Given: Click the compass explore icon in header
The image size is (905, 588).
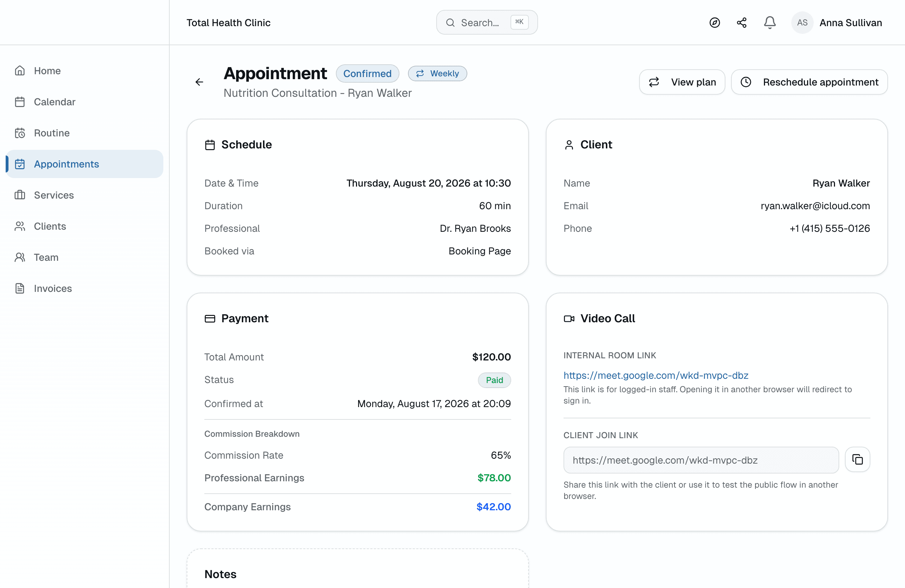Looking at the screenshot, I should tap(714, 23).
